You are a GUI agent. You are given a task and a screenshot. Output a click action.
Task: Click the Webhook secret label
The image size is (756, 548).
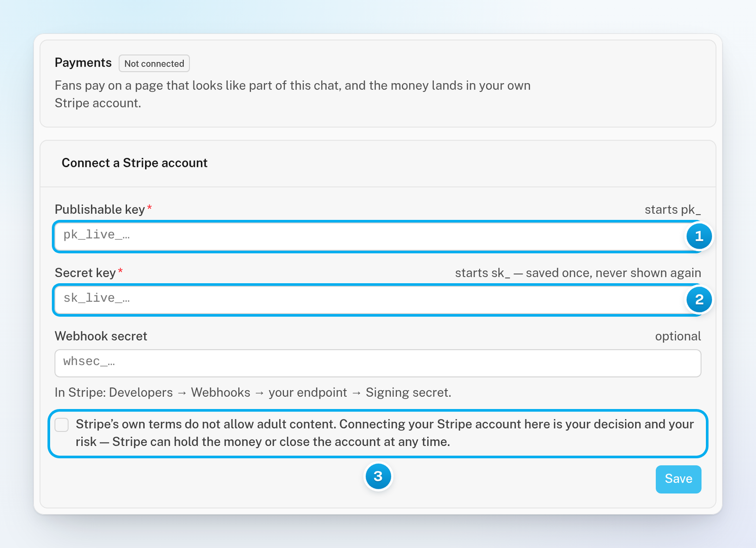101,336
